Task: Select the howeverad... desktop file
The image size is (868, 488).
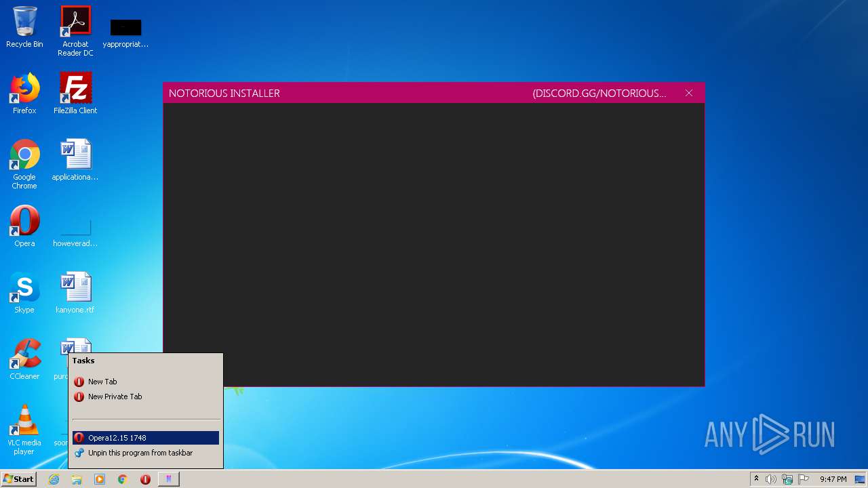Action: tap(75, 234)
